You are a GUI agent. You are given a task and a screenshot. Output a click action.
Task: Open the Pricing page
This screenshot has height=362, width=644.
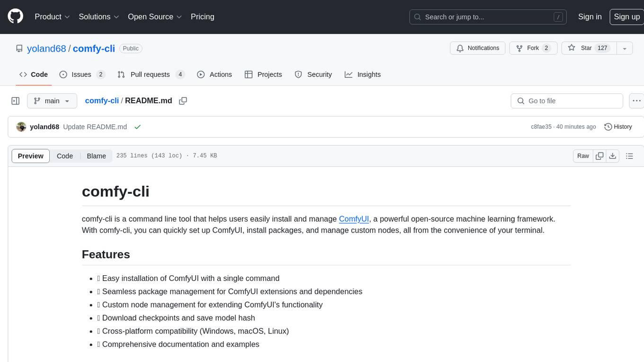[x=202, y=17]
